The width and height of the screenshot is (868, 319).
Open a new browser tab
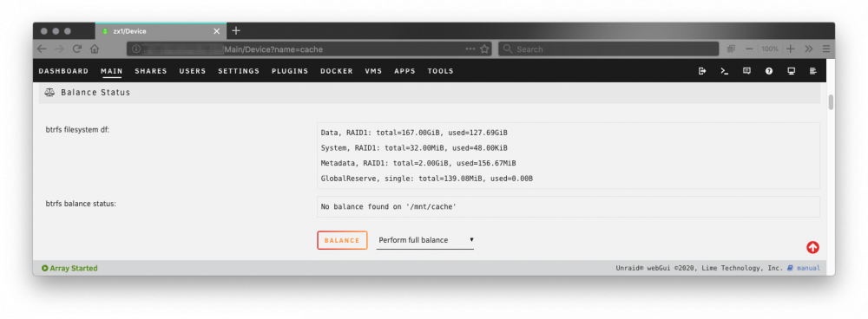[x=236, y=30]
